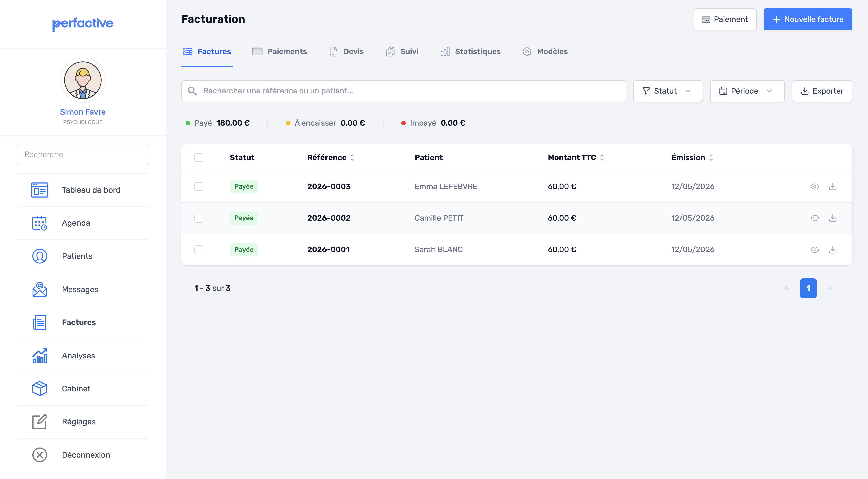The height and width of the screenshot is (479, 868).
Task: Click the Exporter button label
Action: click(828, 91)
